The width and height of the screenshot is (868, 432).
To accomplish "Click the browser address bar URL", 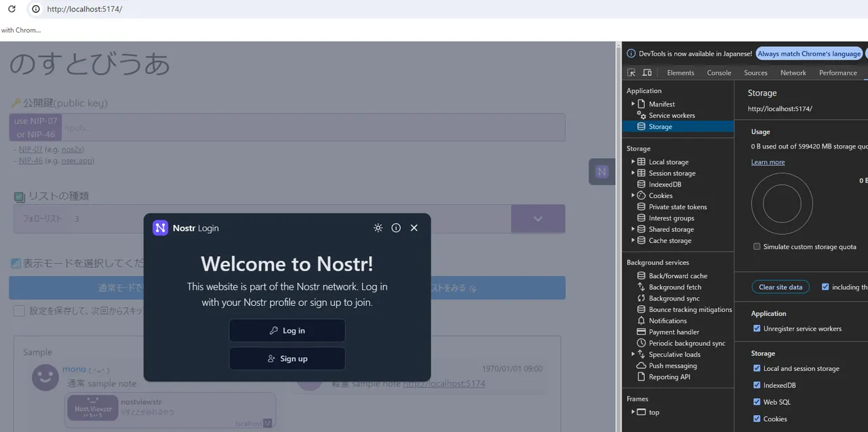I will click(85, 9).
